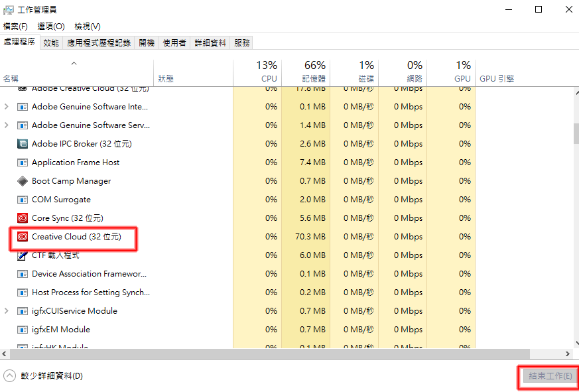Select the CTF 載入程式 pen icon
The width and height of the screenshot is (579, 392).
(23, 255)
